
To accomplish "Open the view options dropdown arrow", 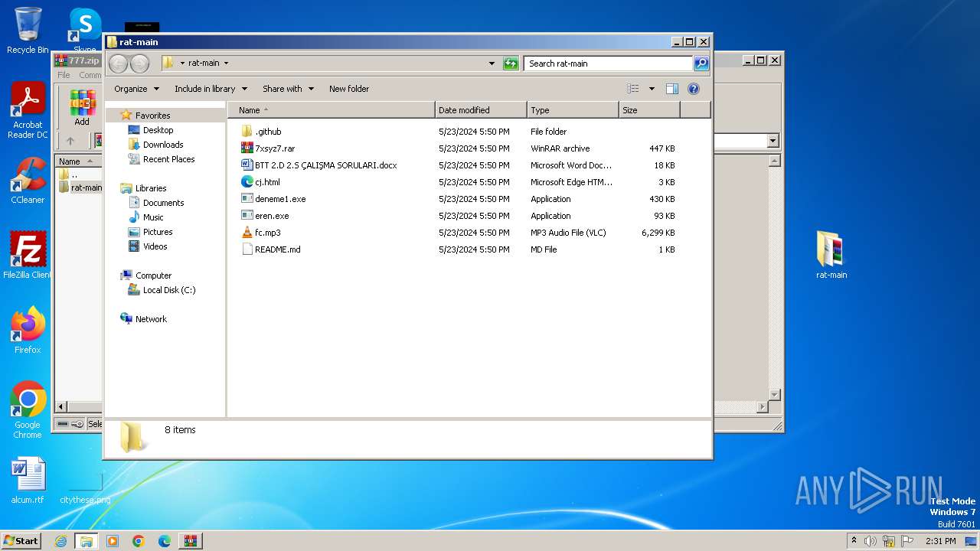I will pos(652,89).
